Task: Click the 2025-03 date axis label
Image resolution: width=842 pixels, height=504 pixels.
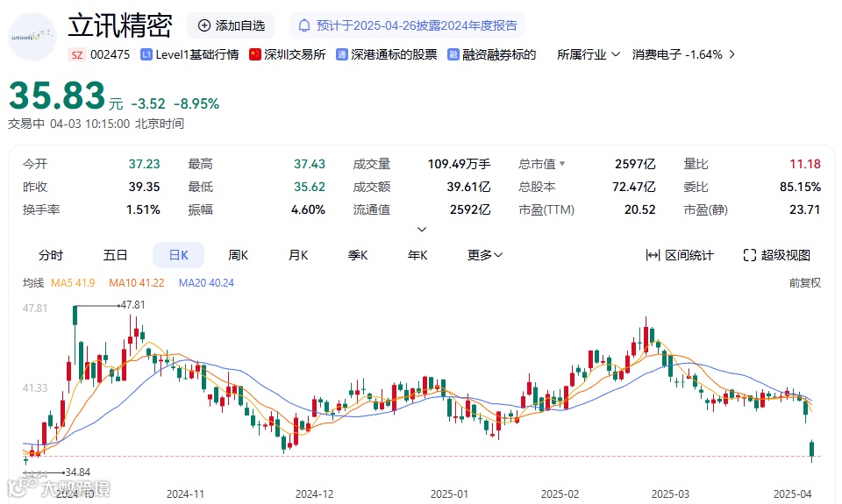Action: pyautogui.click(x=670, y=493)
